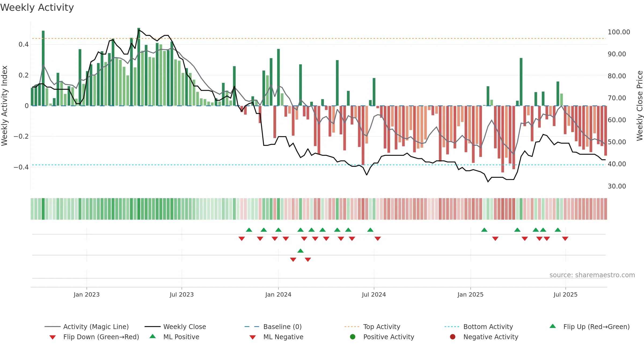The width and height of the screenshot is (644, 362).
Task: Click the Weekly Close Price axis title
Action: 640,106
